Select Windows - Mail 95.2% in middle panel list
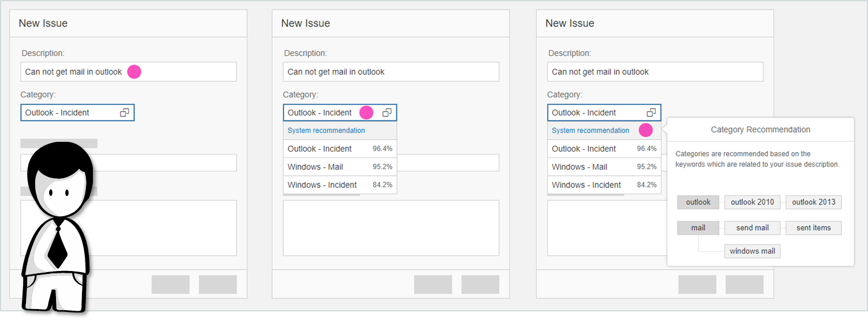The width and height of the screenshot is (868, 320). [340, 167]
